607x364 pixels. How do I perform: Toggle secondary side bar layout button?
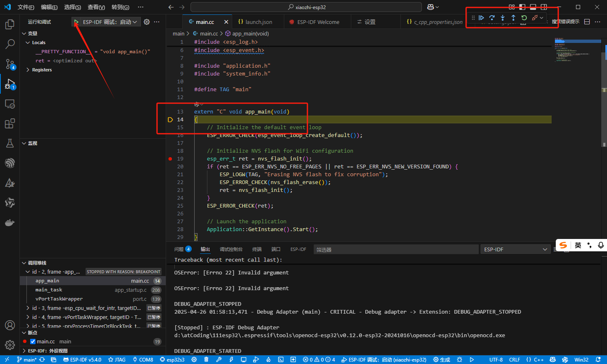click(544, 7)
